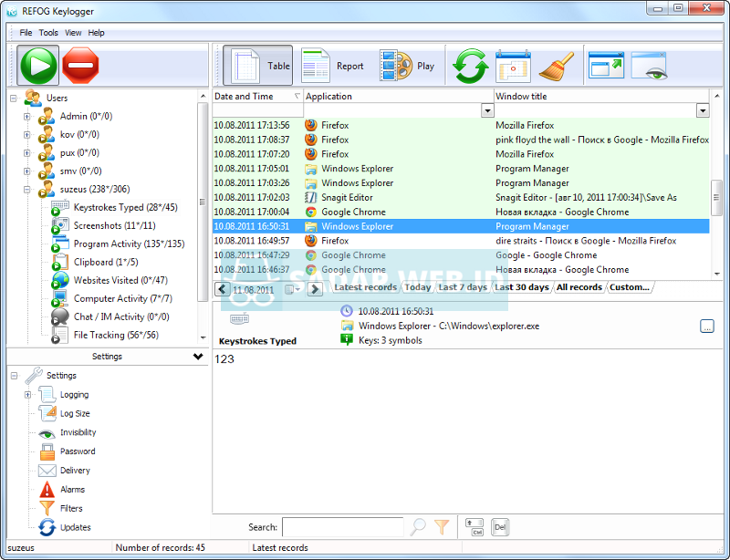The image size is (730, 560).
Task: Open Filters settings
Action: 71,508
